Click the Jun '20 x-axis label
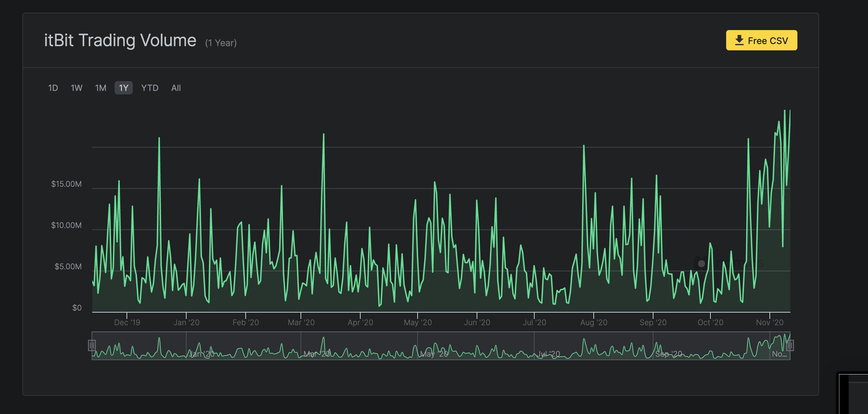The height and width of the screenshot is (414, 868). (477, 322)
